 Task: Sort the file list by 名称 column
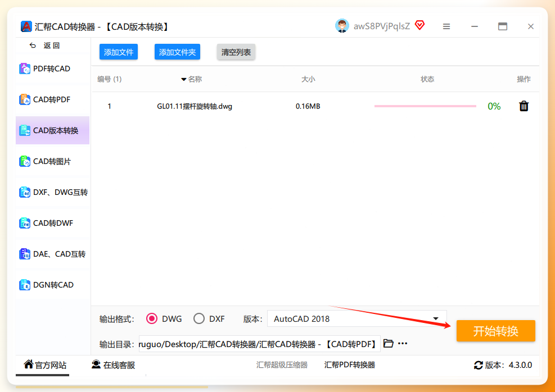192,79
